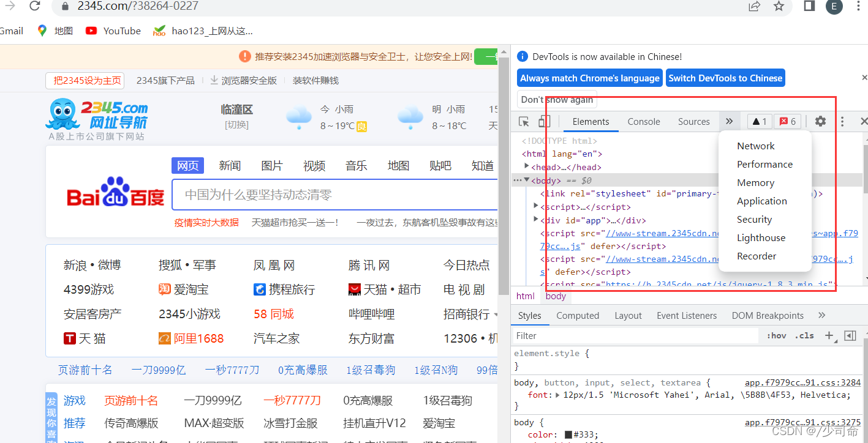The height and width of the screenshot is (443, 868).
Task: Click 切换 to change weather city
Action: (x=236, y=125)
